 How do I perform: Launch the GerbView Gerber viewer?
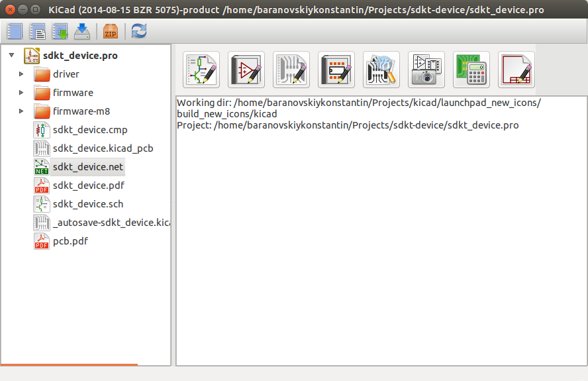pos(381,70)
